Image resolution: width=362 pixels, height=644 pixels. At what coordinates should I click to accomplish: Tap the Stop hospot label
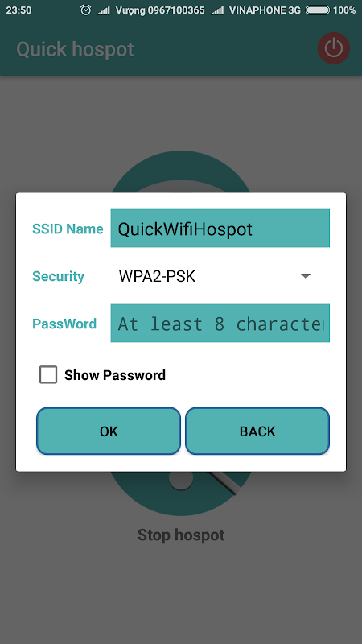(181, 535)
